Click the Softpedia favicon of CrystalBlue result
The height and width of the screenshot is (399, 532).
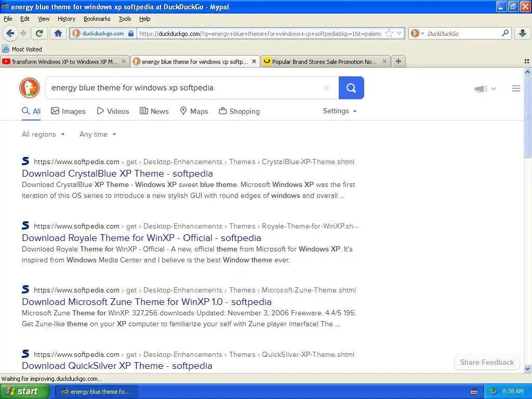[x=25, y=161]
